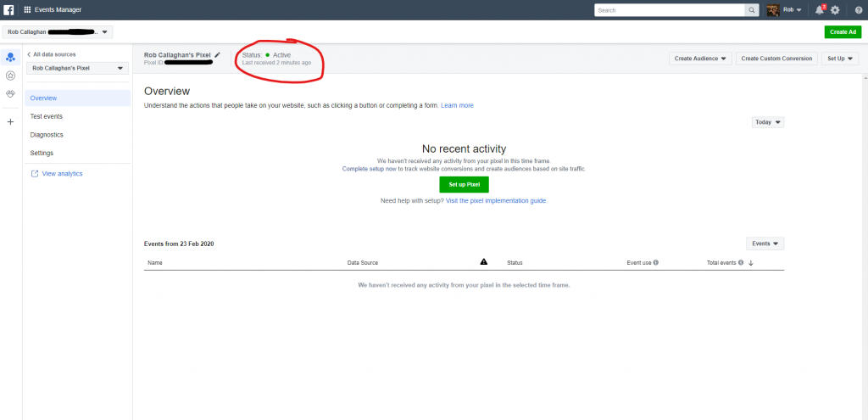This screenshot has height=420, width=868.
Task: Click the Events from 23 Feb 2020 heading
Action: [x=179, y=244]
